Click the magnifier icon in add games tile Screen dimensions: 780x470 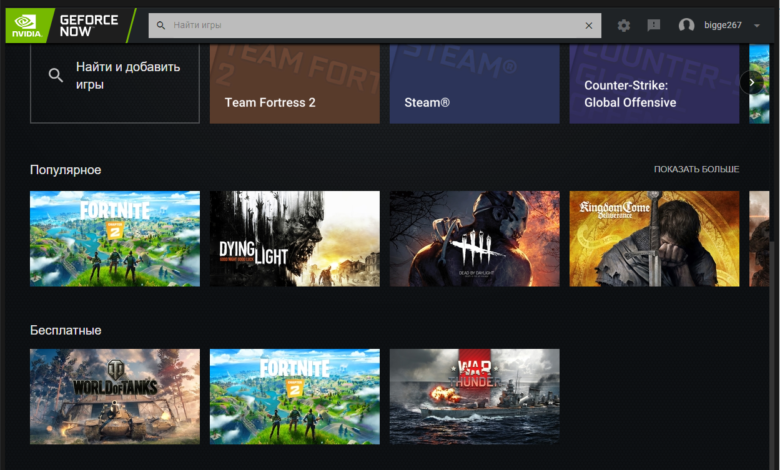(56, 75)
